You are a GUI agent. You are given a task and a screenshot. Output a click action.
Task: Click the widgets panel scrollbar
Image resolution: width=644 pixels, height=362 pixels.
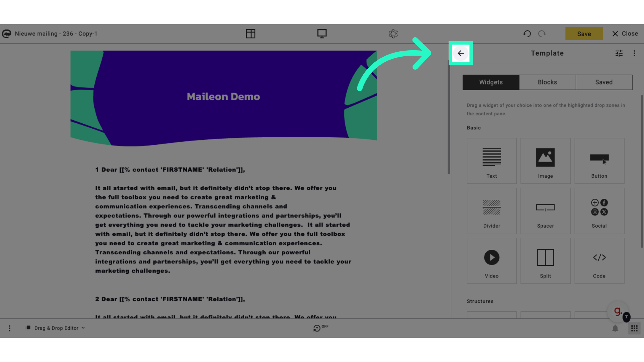[x=642, y=171]
